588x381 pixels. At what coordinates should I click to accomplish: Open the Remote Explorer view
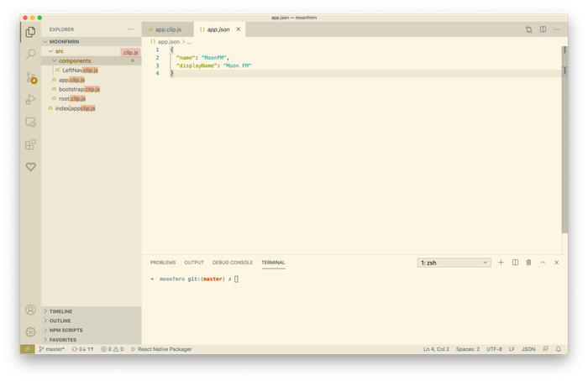[x=31, y=122]
